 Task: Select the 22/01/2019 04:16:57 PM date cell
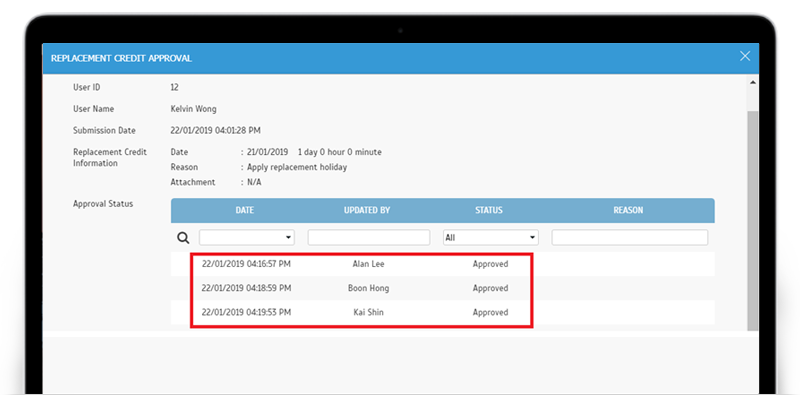pos(246,264)
